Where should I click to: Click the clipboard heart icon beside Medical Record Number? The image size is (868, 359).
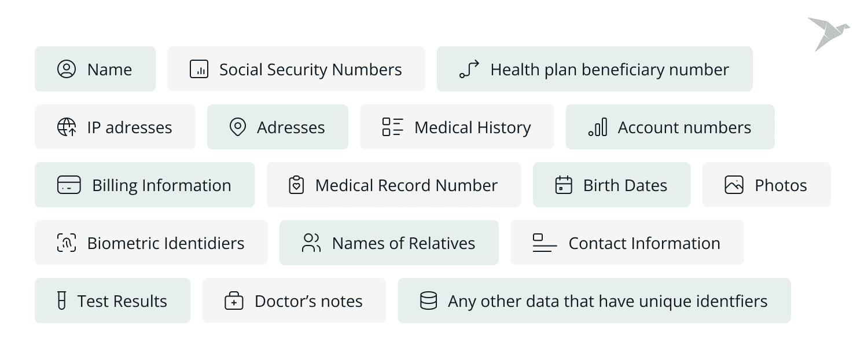point(296,185)
